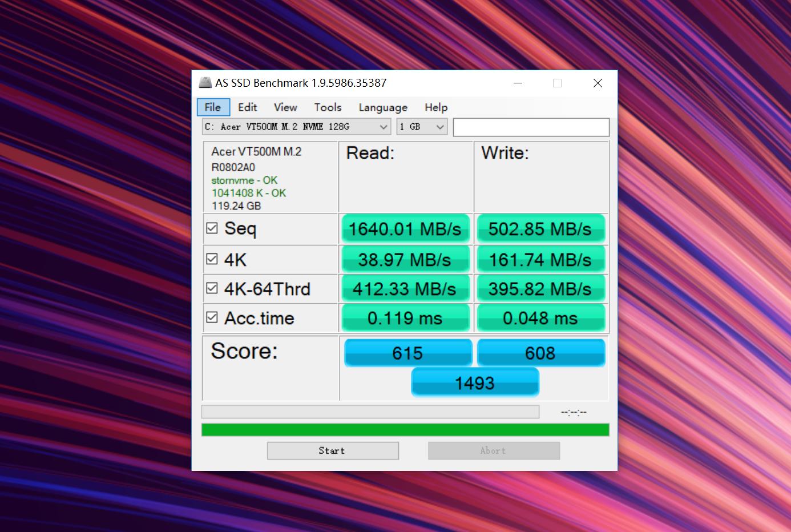Click the Write: column header
The height and width of the screenshot is (532, 791).
tap(505, 153)
